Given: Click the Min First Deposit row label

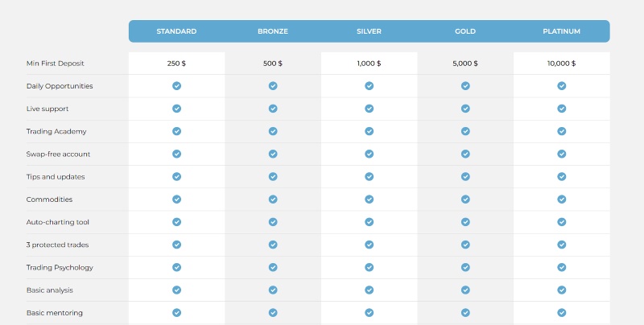Looking at the screenshot, I should 55,64.
